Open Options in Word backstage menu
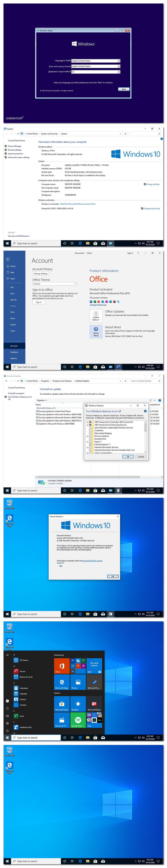The image size is (167, 868). click(14, 358)
